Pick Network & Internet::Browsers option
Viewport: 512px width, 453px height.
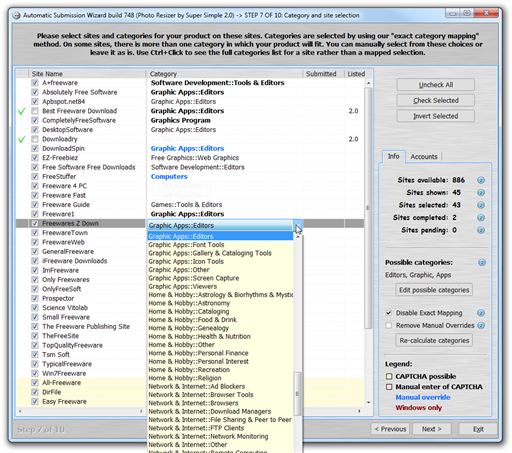pyautogui.click(x=220, y=403)
